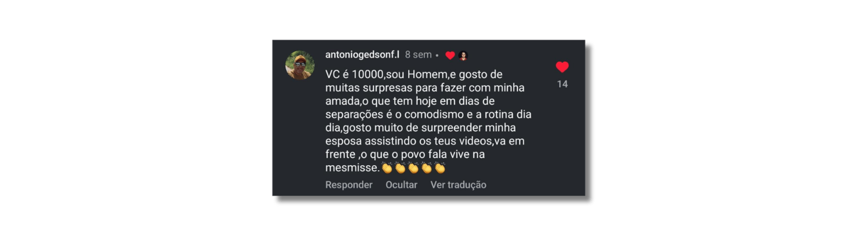
Task: Unlike the comment with large red heart
Action: (x=562, y=67)
